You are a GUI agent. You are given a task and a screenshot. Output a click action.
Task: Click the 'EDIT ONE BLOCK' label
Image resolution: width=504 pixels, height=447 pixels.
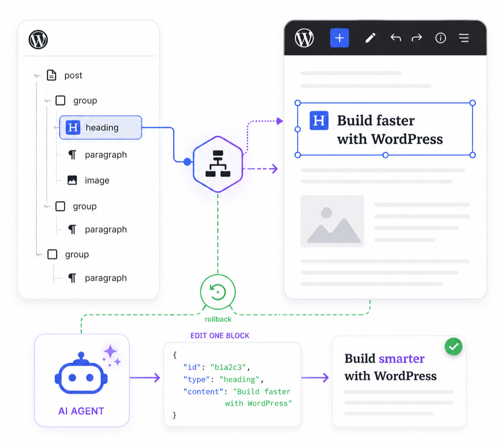click(220, 336)
